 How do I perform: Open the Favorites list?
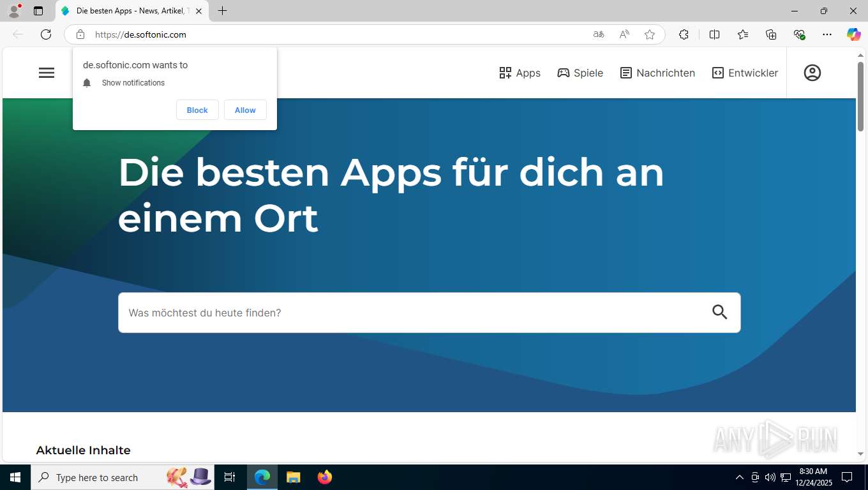743,34
